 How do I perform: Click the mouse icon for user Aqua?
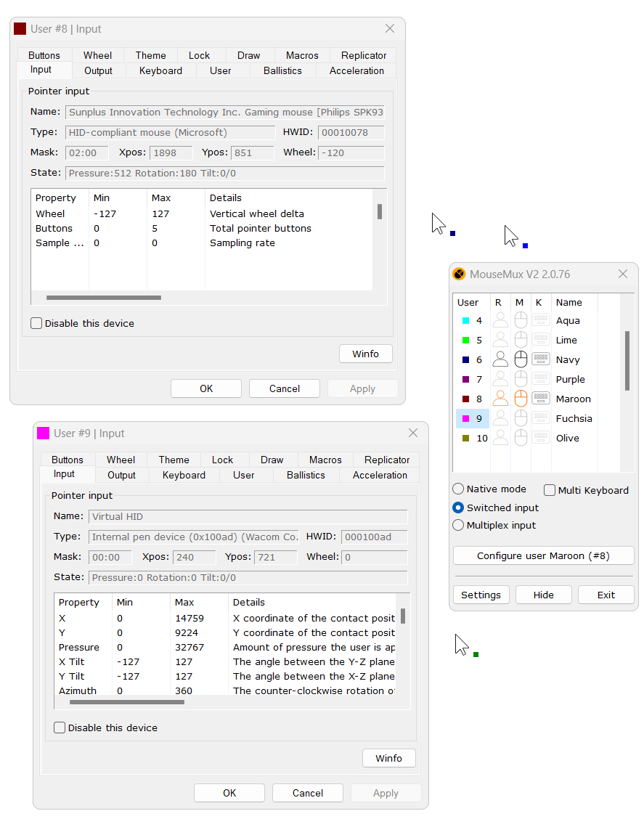pos(521,320)
